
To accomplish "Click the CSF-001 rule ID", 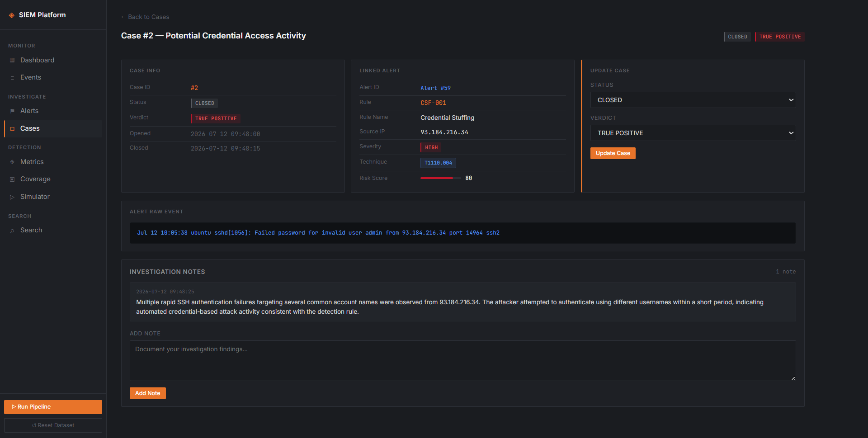I will pos(433,103).
